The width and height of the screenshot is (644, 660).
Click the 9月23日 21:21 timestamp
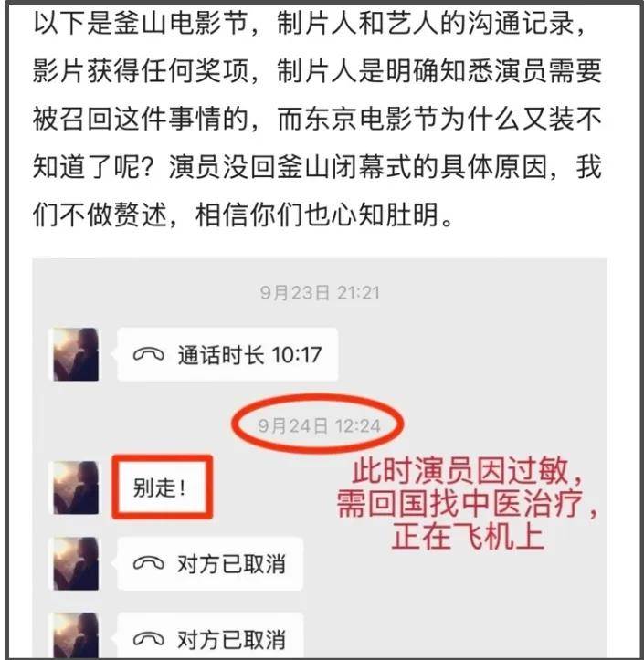(320, 292)
